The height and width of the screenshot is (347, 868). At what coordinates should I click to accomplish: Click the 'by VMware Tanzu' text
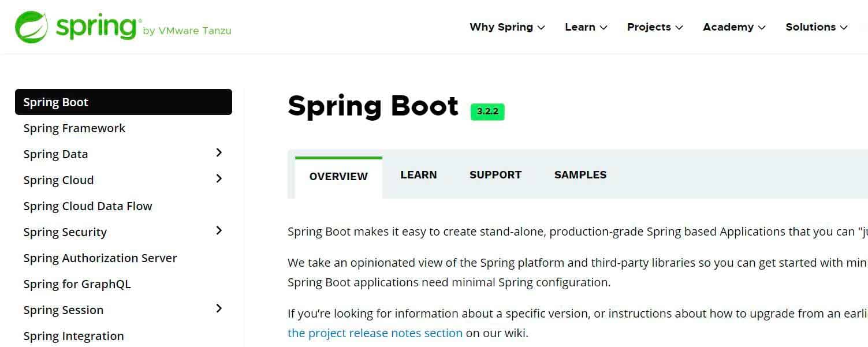187,31
